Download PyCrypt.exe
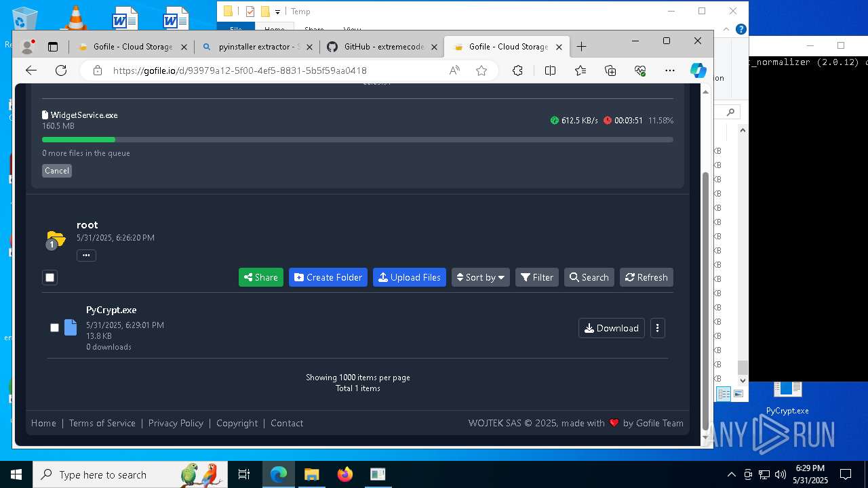The height and width of the screenshot is (488, 868). pos(612,328)
